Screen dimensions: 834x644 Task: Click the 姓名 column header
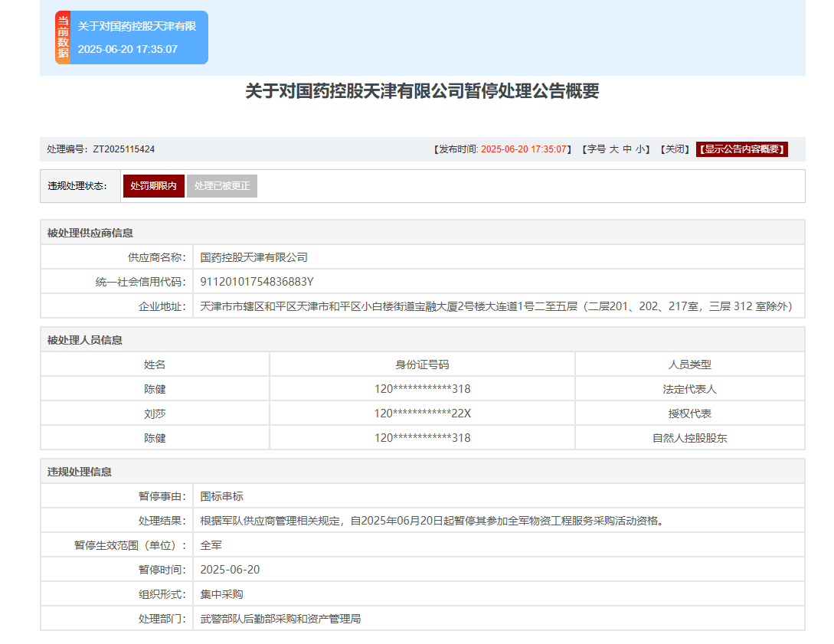pyautogui.click(x=155, y=364)
